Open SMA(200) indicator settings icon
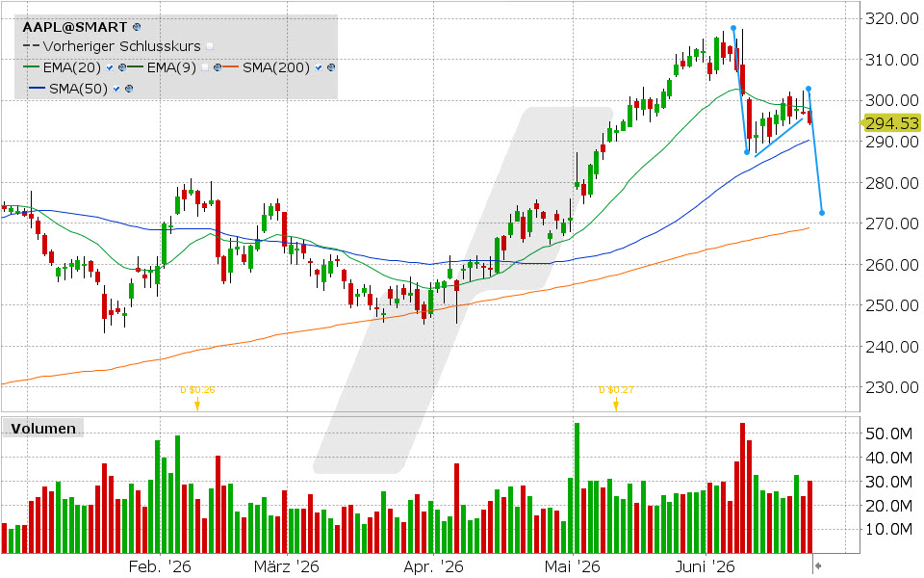The height and width of the screenshot is (578, 924). pos(331,67)
